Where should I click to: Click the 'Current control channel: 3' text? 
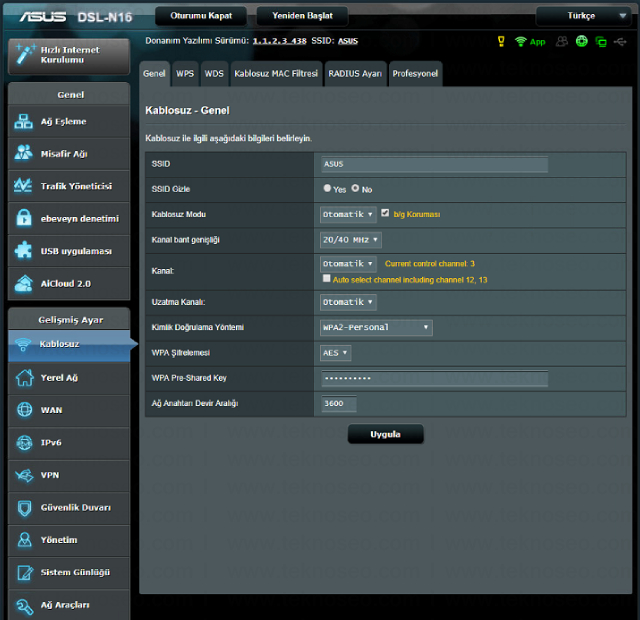point(430,264)
